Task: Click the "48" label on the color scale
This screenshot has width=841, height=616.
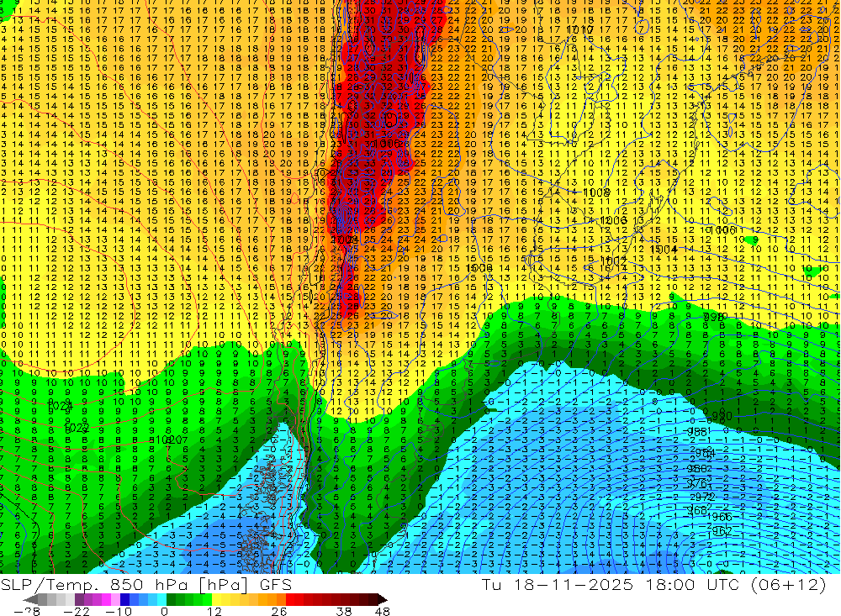Action: click(383, 611)
